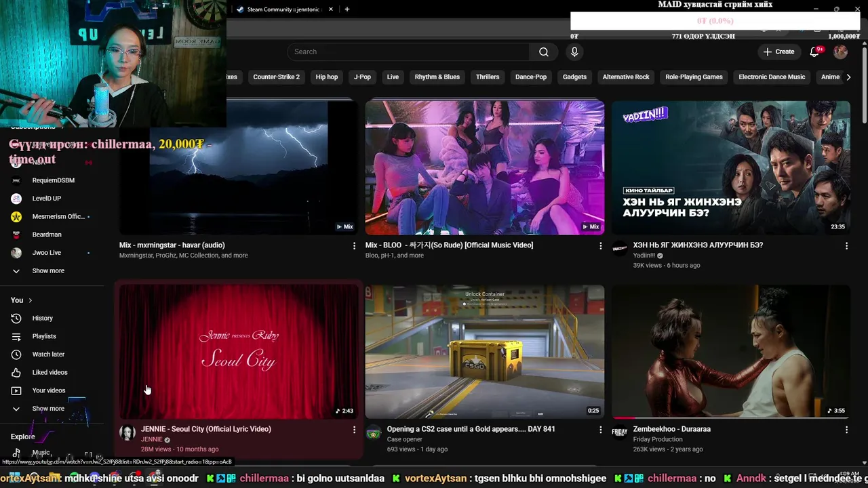Open the Yadiin channel avatar

click(x=619, y=249)
